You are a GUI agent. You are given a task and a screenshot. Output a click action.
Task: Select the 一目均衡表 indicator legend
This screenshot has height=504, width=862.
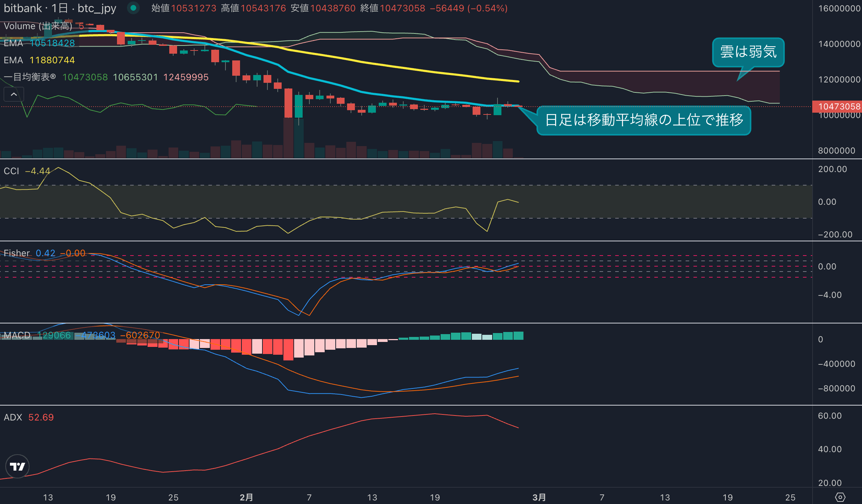[30, 77]
